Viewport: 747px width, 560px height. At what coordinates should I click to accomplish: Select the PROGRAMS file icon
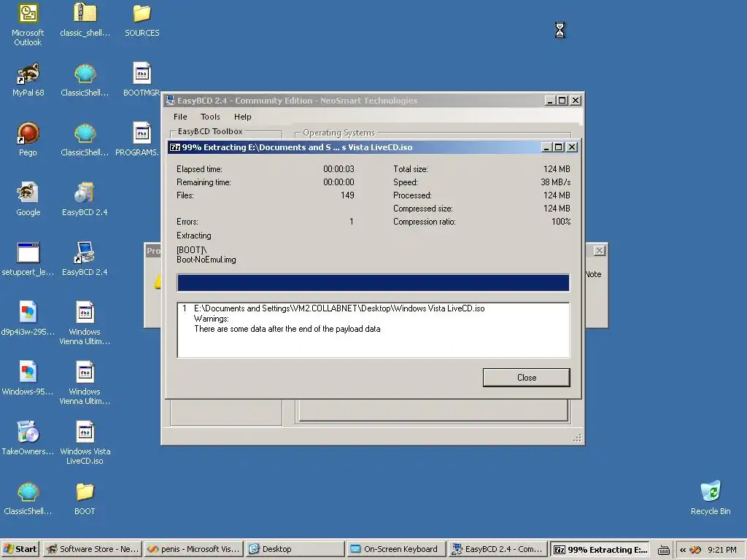pos(138,139)
